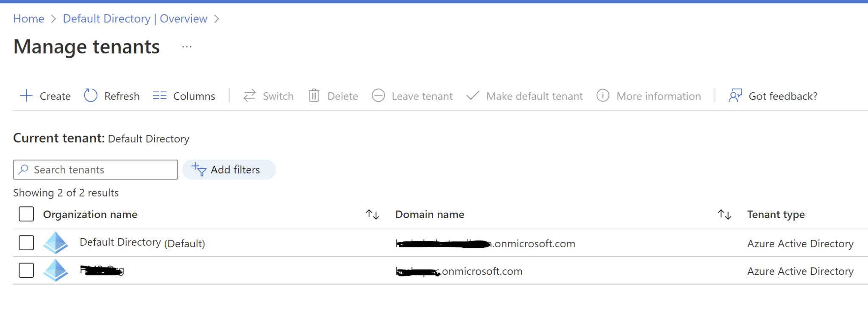Screen dimensions: 868x310
Task: Open the Default Directory Overview breadcrumb
Action: click(x=135, y=18)
